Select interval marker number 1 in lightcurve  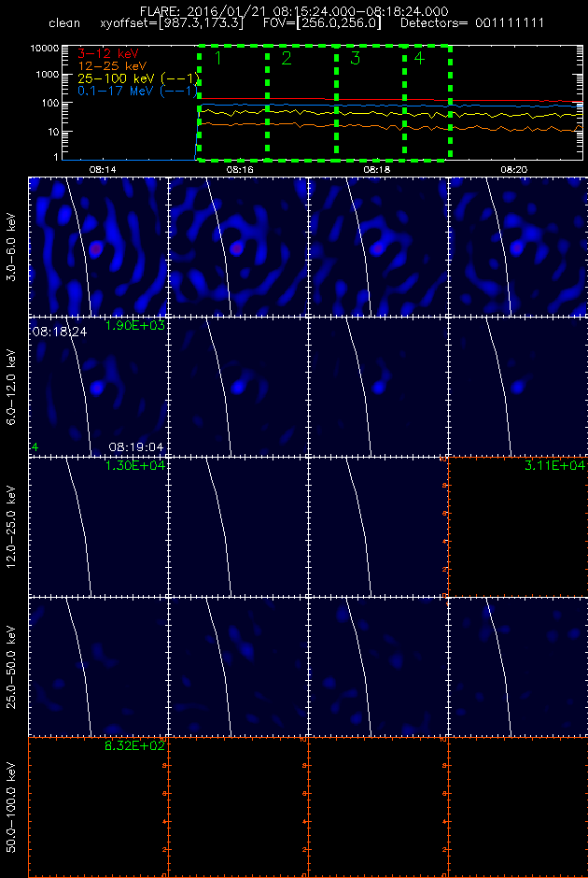point(217,58)
